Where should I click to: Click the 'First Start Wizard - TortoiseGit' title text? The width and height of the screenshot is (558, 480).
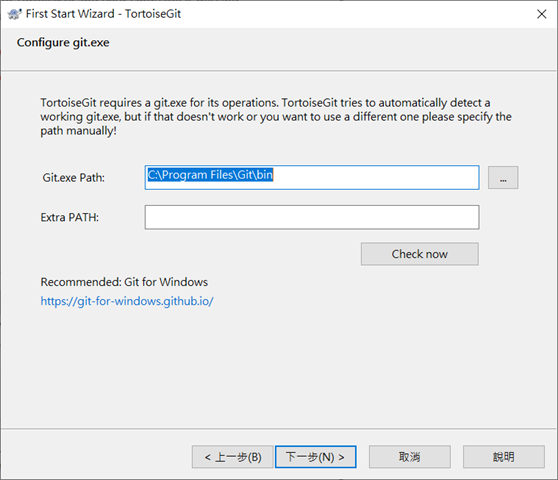(x=103, y=14)
